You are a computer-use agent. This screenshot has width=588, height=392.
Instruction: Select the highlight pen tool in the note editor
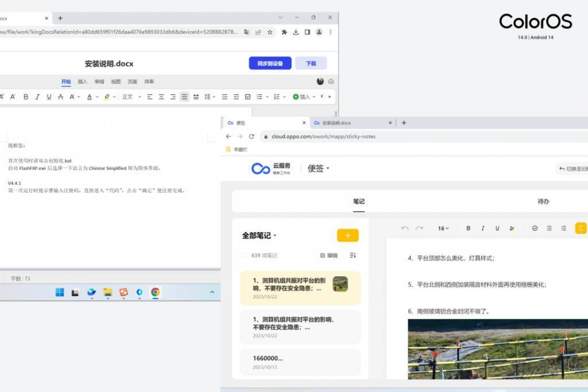pyautogui.click(x=512, y=228)
